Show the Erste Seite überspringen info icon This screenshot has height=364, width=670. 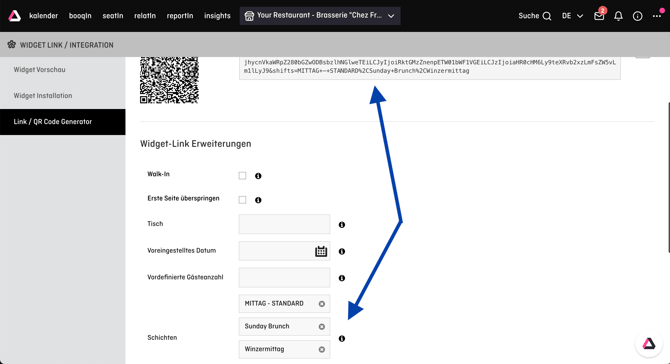[x=258, y=200]
